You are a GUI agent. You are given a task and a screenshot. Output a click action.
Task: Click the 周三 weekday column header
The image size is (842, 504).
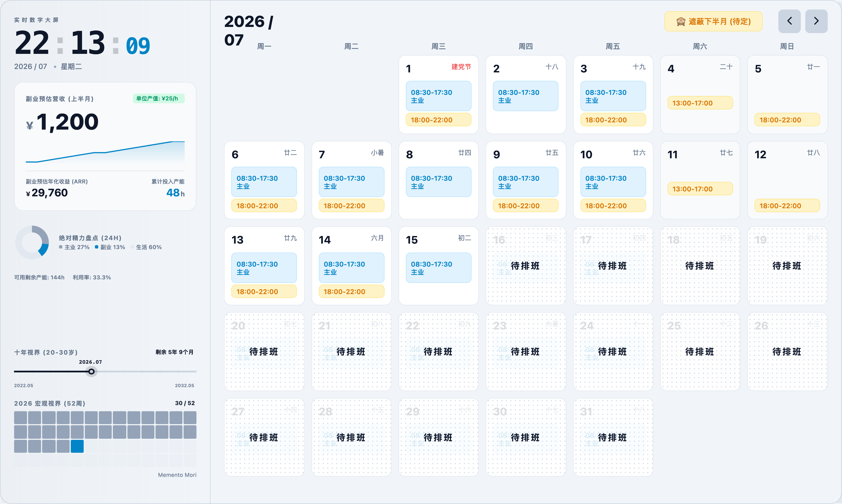point(438,46)
